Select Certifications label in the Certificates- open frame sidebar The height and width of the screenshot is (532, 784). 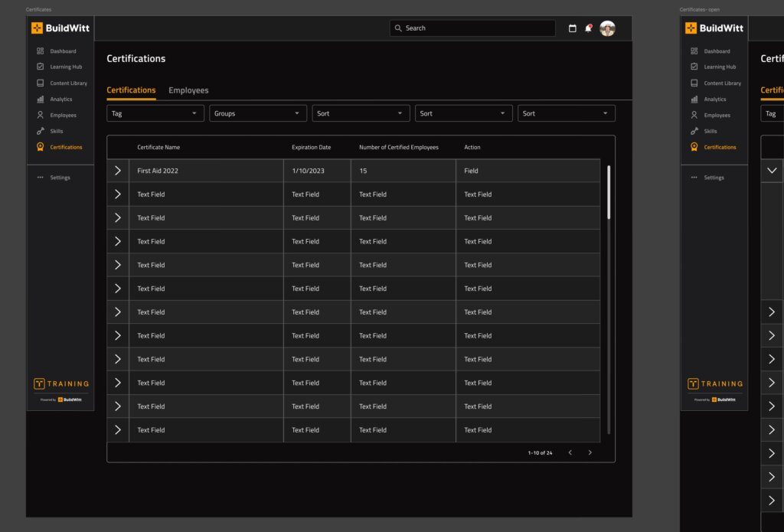pyautogui.click(x=720, y=147)
